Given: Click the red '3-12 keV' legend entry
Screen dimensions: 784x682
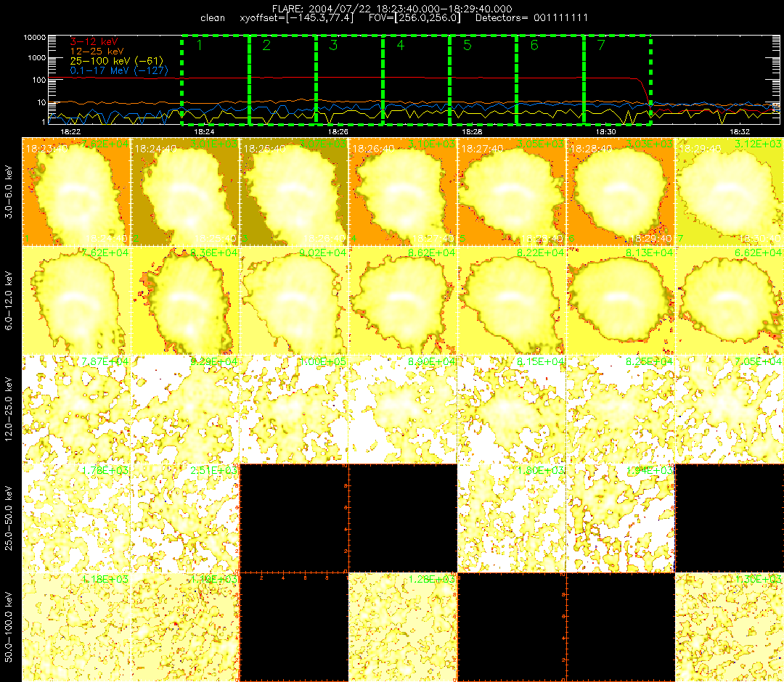Looking at the screenshot, I should click(x=94, y=42).
